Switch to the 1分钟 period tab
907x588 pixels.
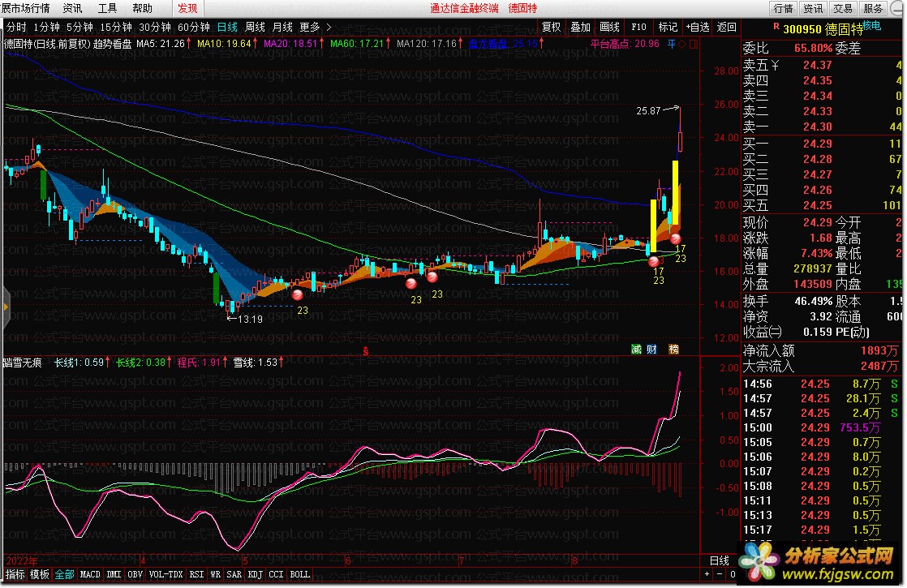[x=47, y=28]
